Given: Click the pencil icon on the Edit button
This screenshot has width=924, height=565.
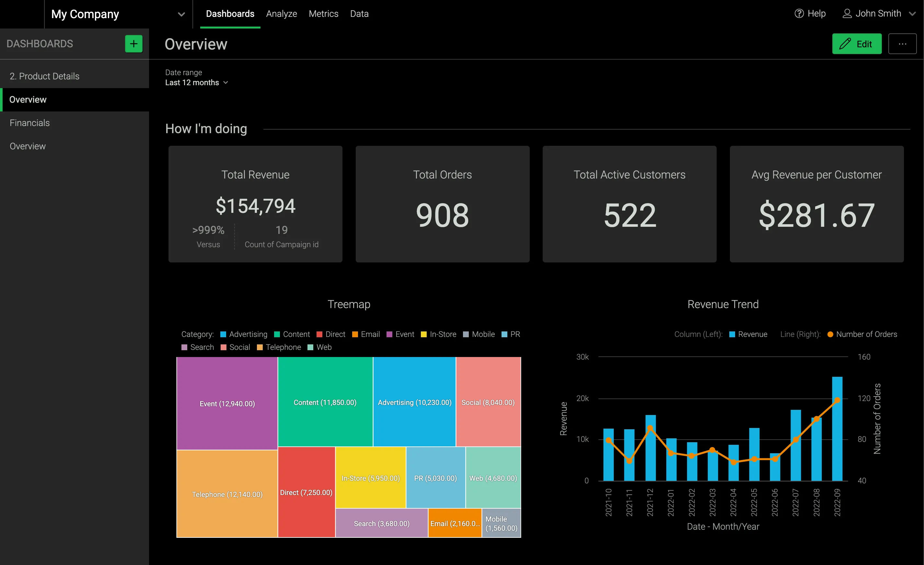Looking at the screenshot, I should (x=846, y=43).
